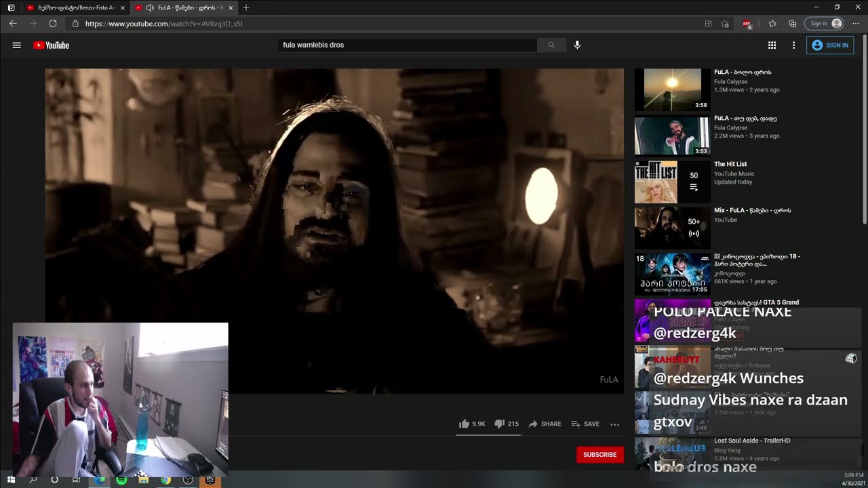The width and height of the screenshot is (868, 488).
Task: Click the Bing Yang channel name
Action: pyautogui.click(x=728, y=450)
